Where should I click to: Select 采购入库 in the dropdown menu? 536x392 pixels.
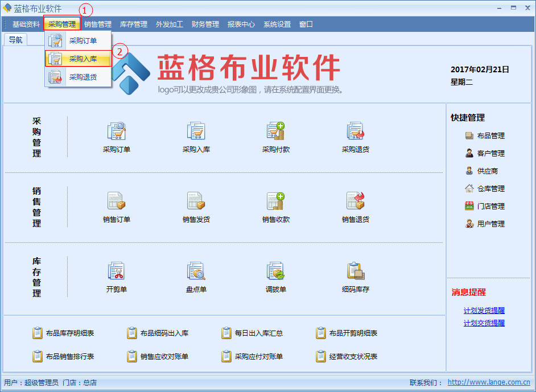83,59
